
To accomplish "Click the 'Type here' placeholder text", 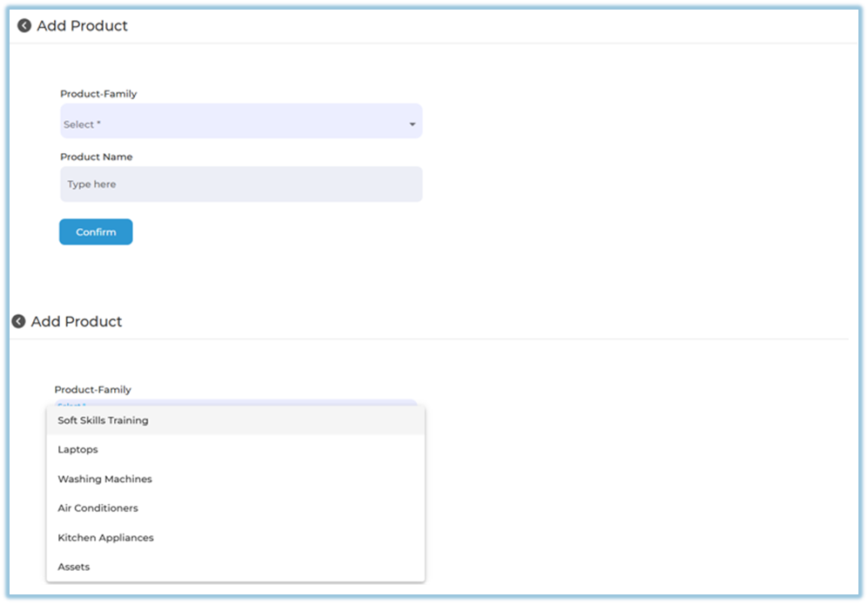I will point(91,185).
